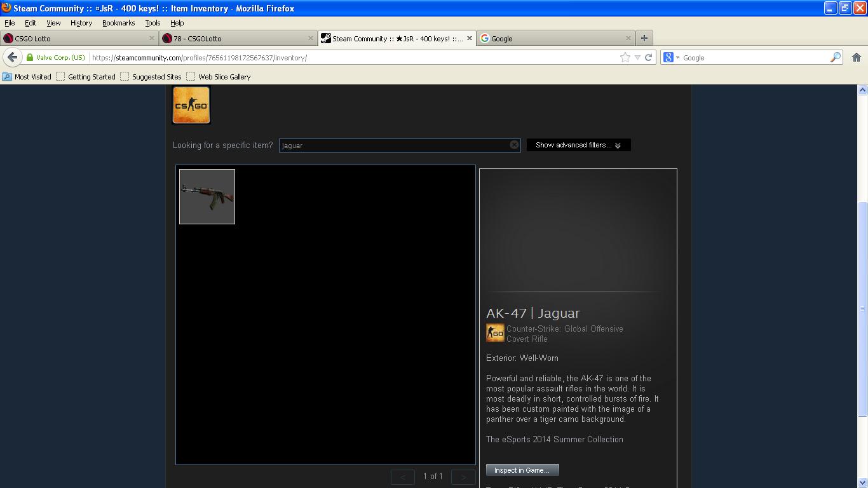Click in the inventory item search field
The width and height of the screenshot is (868, 488).
point(394,145)
